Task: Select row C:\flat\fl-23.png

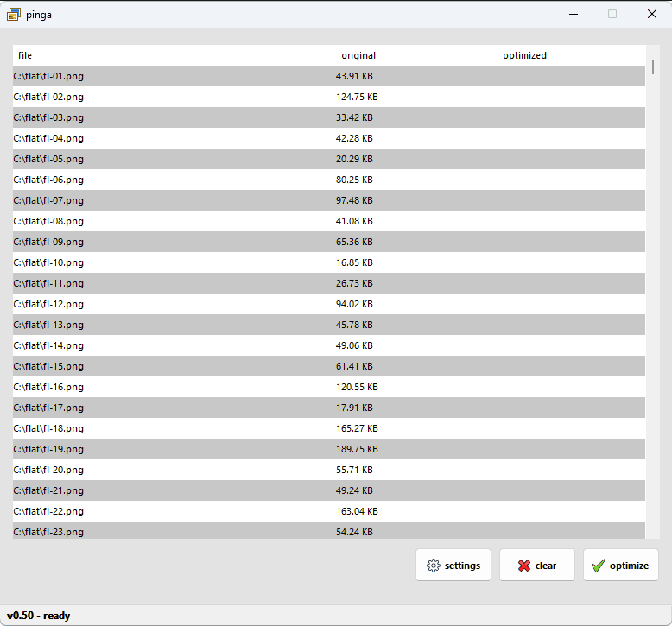Action: coord(329,530)
